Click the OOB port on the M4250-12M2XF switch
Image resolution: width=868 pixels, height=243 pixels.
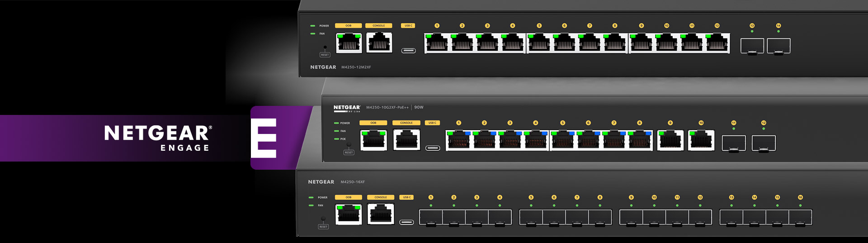coord(349,43)
